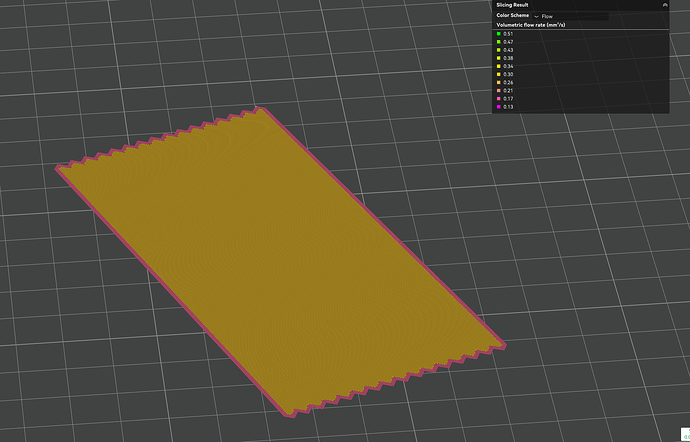690x442 pixels.
Task: Click the sliced yellow infill layer preview
Action: [x=282, y=260]
